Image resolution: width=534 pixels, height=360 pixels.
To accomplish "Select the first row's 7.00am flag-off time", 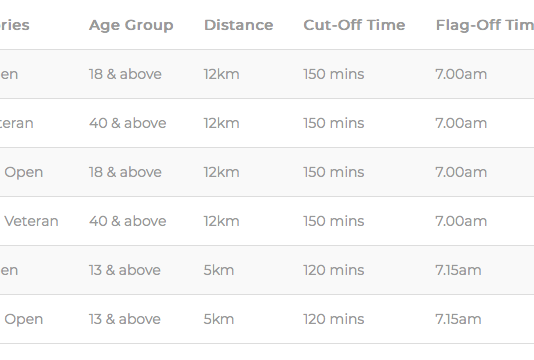I will (461, 74).
